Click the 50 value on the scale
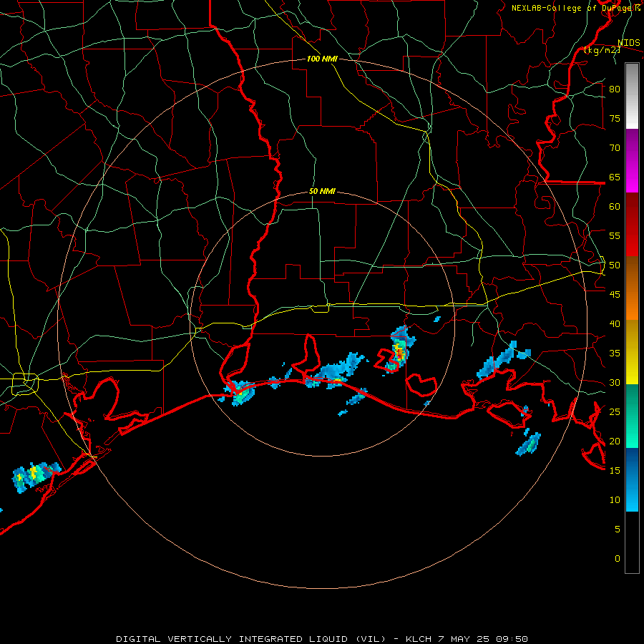This screenshot has width=644, height=644. (615, 265)
